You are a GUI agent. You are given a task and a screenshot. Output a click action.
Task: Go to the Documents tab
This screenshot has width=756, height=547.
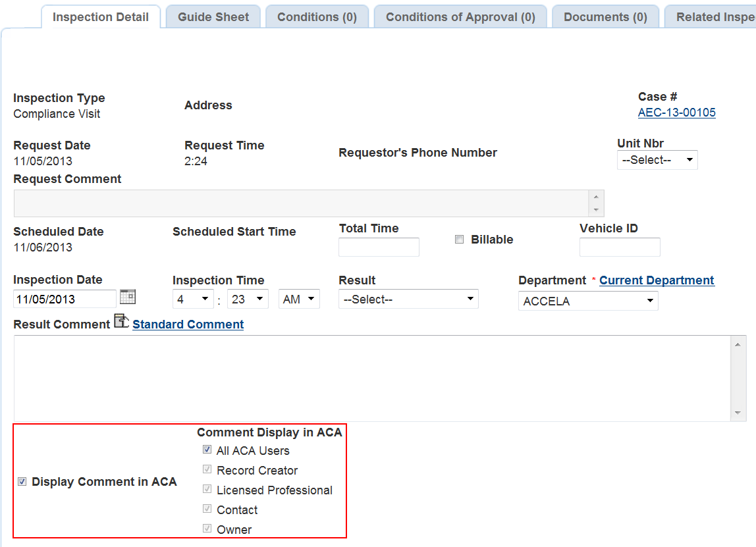605,17
